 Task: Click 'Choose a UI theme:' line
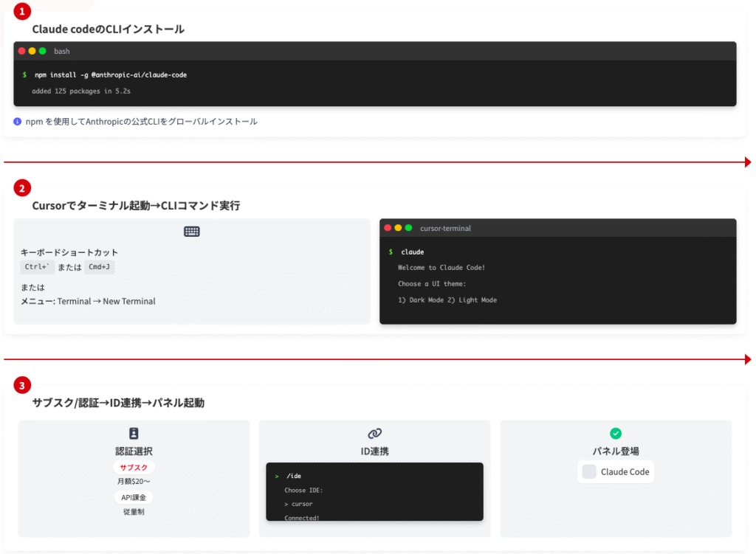coord(432,284)
